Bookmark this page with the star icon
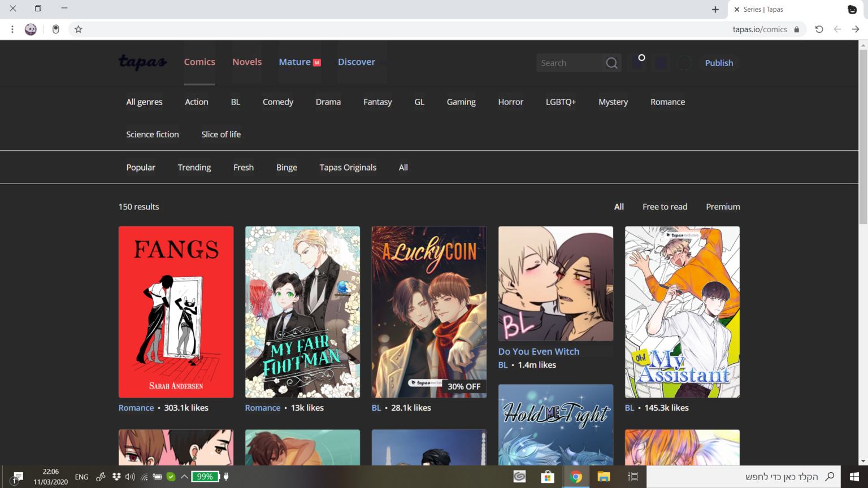Image resolution: width=868 pixels, height=488 pixels. [79, 29]
